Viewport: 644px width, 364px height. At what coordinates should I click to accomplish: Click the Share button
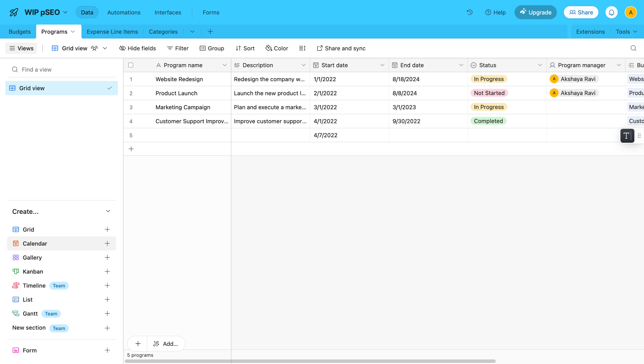pos(581,12)
